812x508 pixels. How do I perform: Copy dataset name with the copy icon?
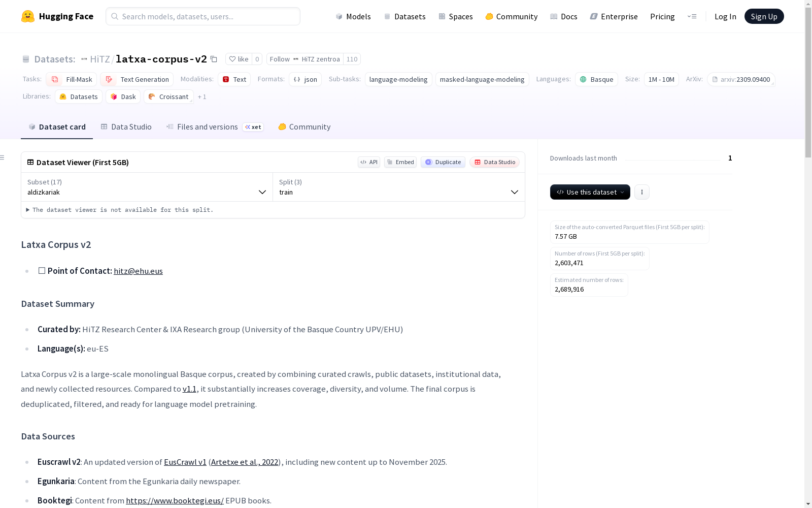[x=214, y=59]
